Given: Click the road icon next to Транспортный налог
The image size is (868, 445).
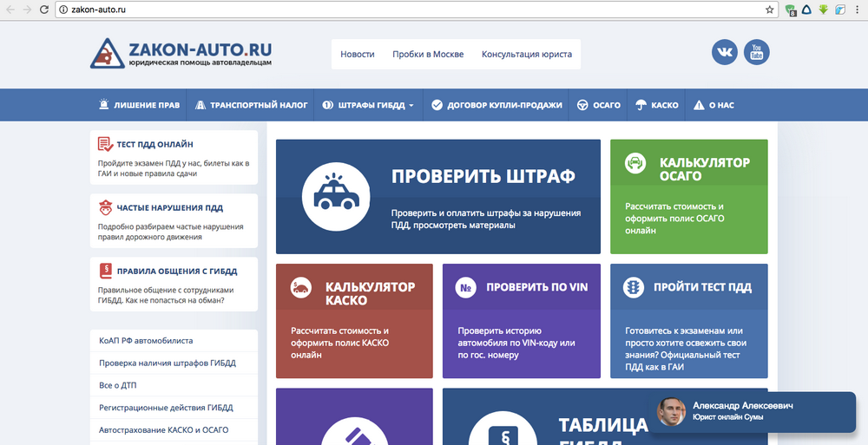Looking at the screenshot, I should coord(200,105).
